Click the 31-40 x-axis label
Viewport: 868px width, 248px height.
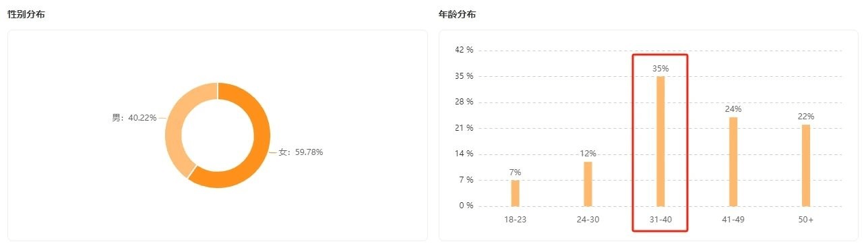point(660,220)
